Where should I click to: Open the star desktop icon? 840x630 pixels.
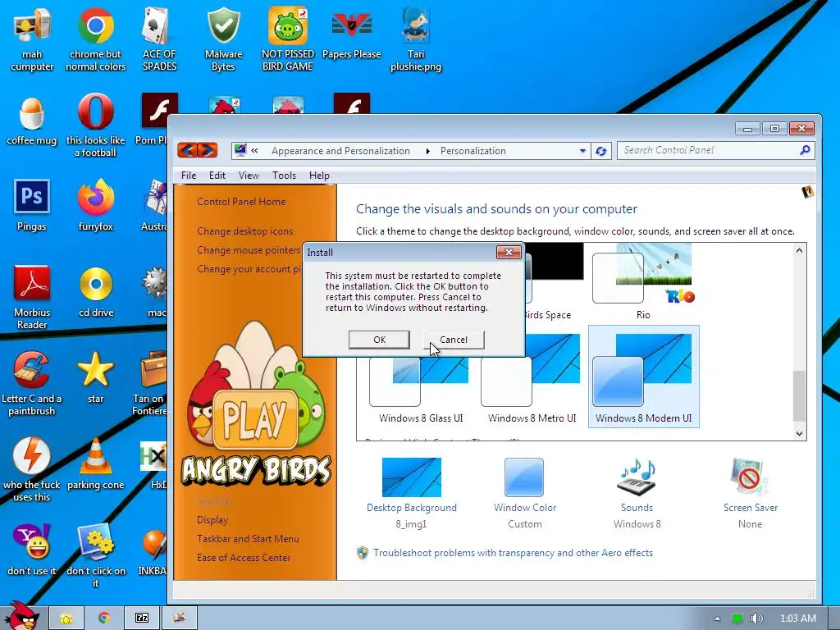[95, 377]
